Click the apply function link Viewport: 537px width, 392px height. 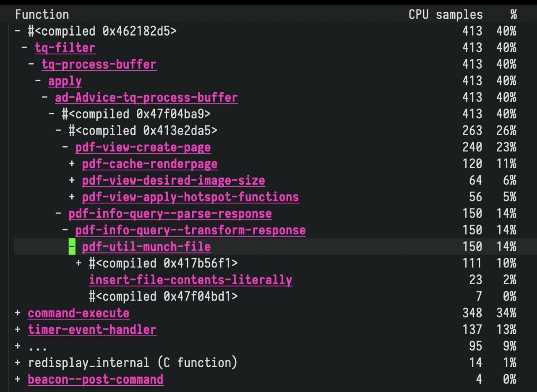[x=65, y=81]
